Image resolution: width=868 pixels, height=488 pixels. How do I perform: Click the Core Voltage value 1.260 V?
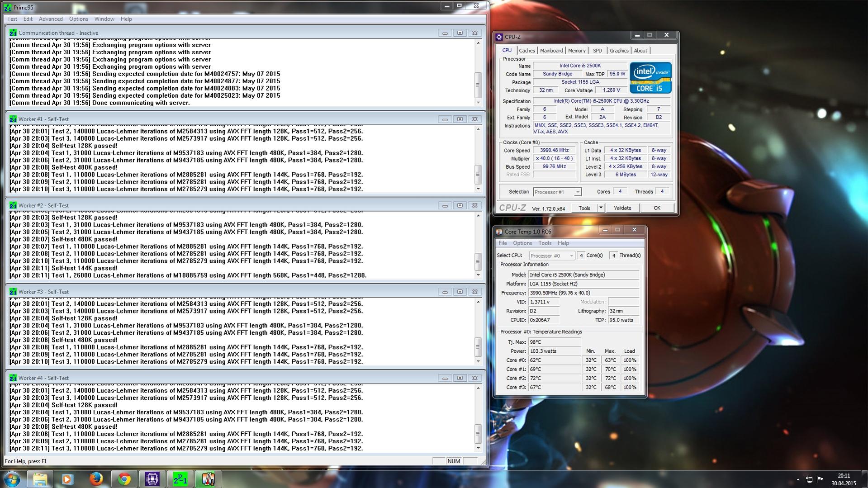coord(612,90)
